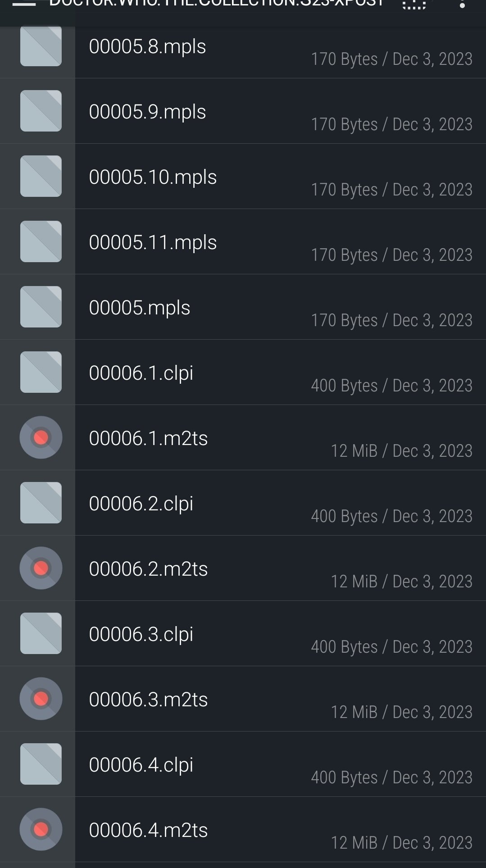
Task: Open the hamburger navigation menu
Action: [x=24, y=4]
